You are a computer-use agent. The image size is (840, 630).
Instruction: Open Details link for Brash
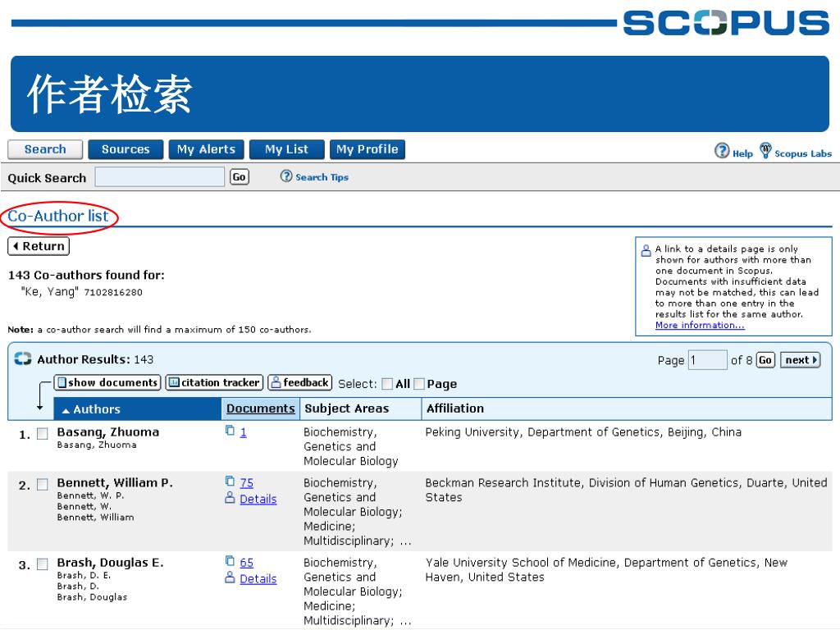(x=258, y=578)
